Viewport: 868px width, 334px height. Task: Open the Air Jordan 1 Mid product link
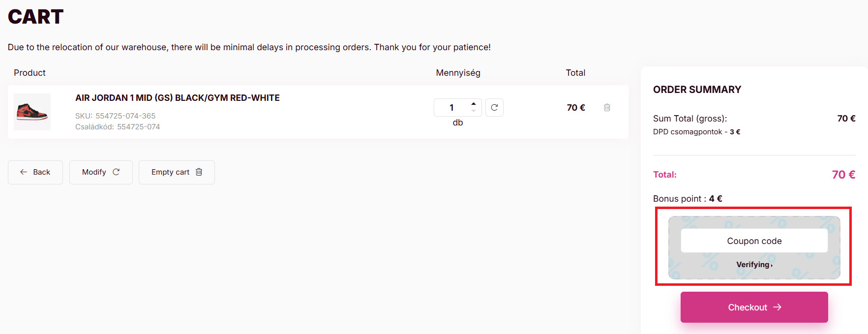pos(177,98)
